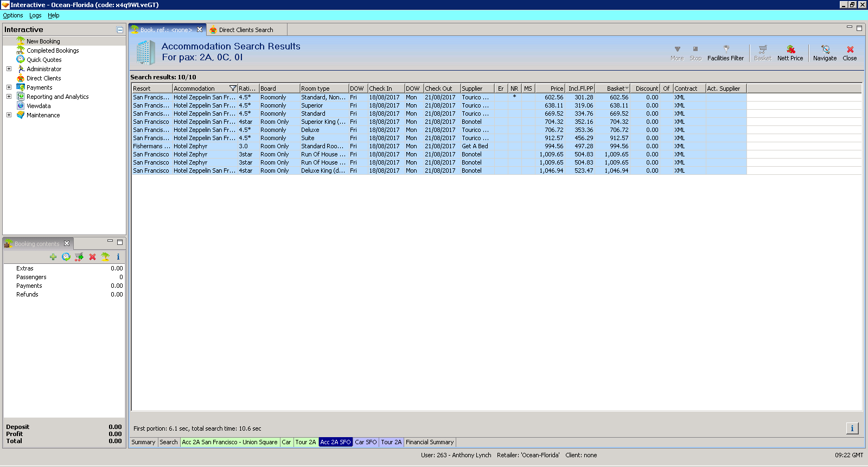Click the Direct Clients icon
The width and height of the screenshot is (868, 467).
pyautogui.click(x=21, y=78)
